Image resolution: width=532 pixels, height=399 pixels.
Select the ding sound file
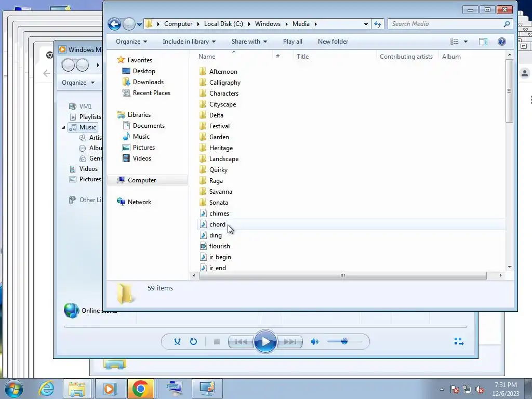[x=216, y=235]
